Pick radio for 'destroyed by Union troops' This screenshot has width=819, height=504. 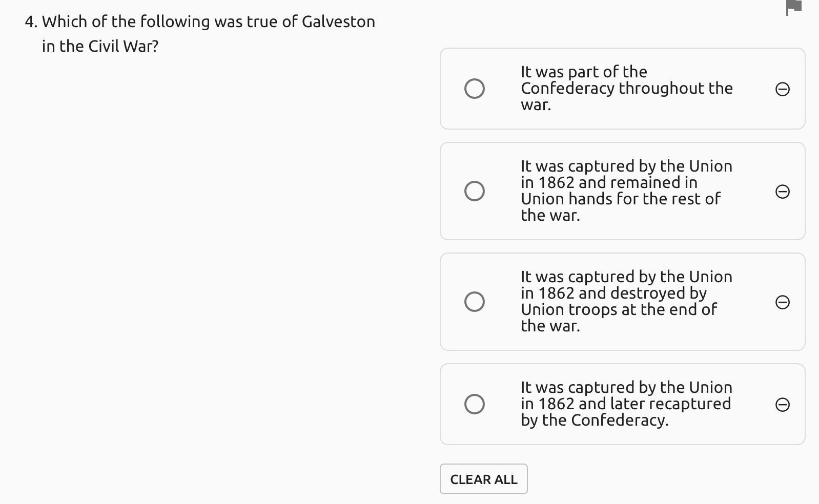(474, 302)
